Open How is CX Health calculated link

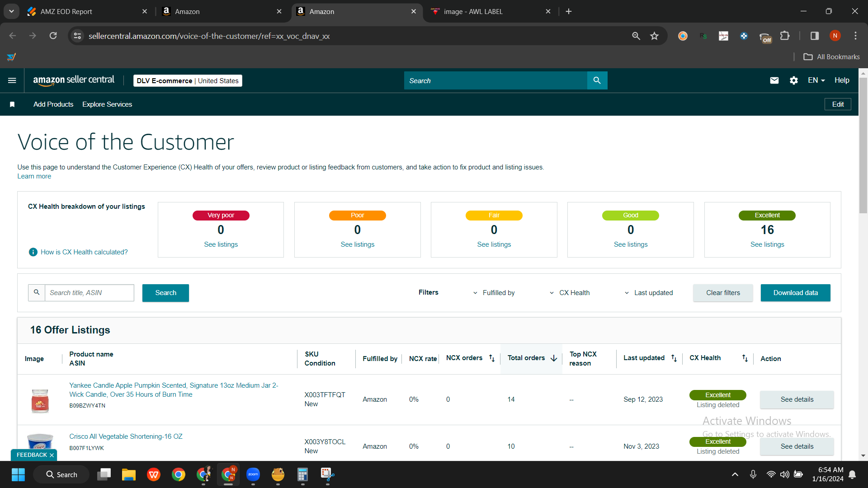tap(84, 252)
